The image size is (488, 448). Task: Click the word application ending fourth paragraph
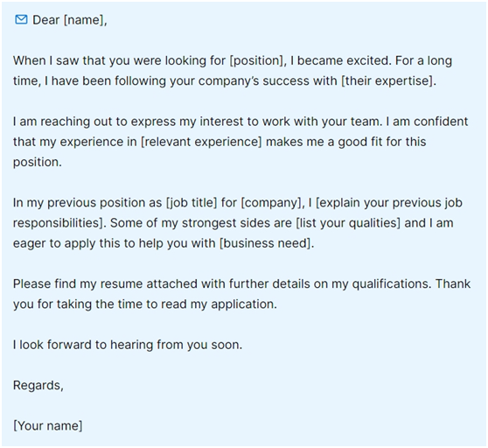(242, 304)
